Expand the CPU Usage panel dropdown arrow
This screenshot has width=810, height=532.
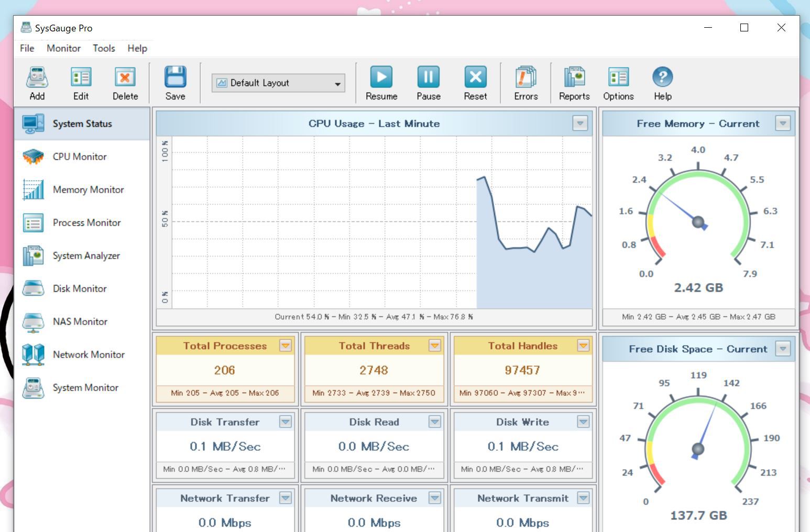[x=579, y=124]
